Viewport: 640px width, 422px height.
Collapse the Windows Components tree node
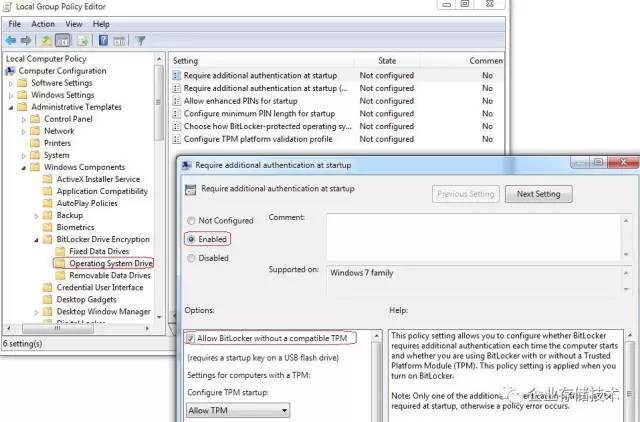pos(24,167)
